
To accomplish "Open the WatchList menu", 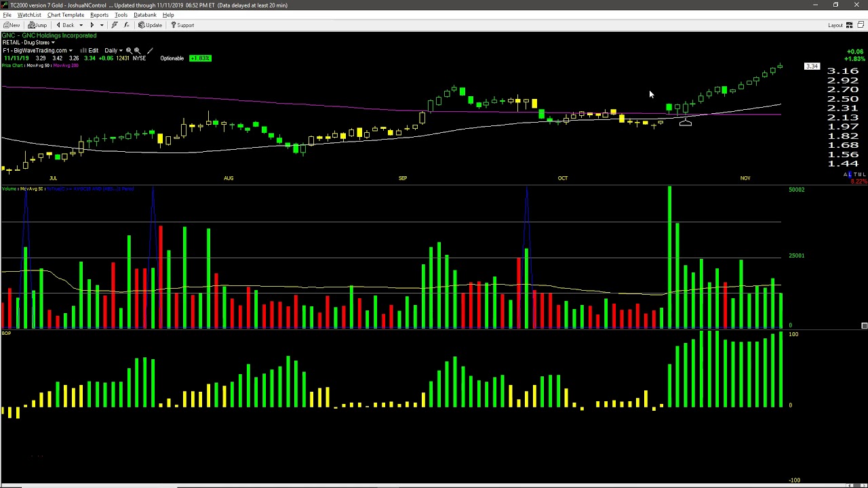I will point(29,15).
